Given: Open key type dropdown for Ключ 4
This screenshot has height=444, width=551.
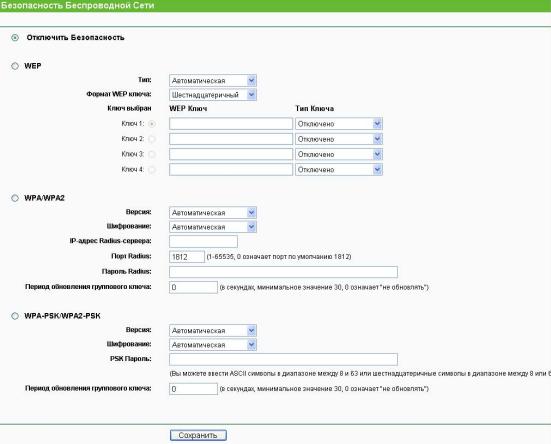Looking at the screenshot, I should (x=339, y=170).
